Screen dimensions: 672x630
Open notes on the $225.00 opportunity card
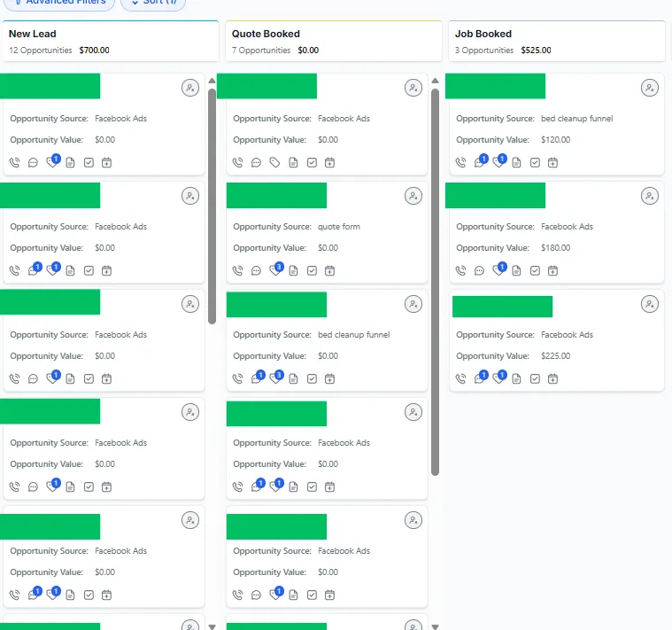coord(516,378)
